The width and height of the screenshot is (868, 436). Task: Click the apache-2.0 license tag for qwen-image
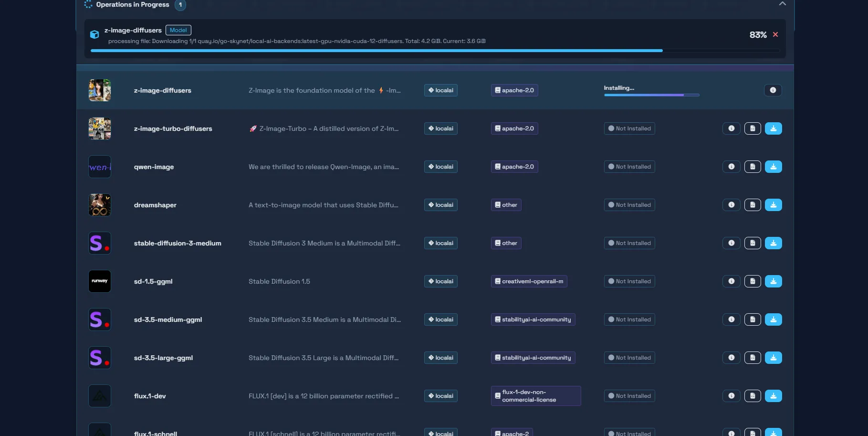pos(514,167)
